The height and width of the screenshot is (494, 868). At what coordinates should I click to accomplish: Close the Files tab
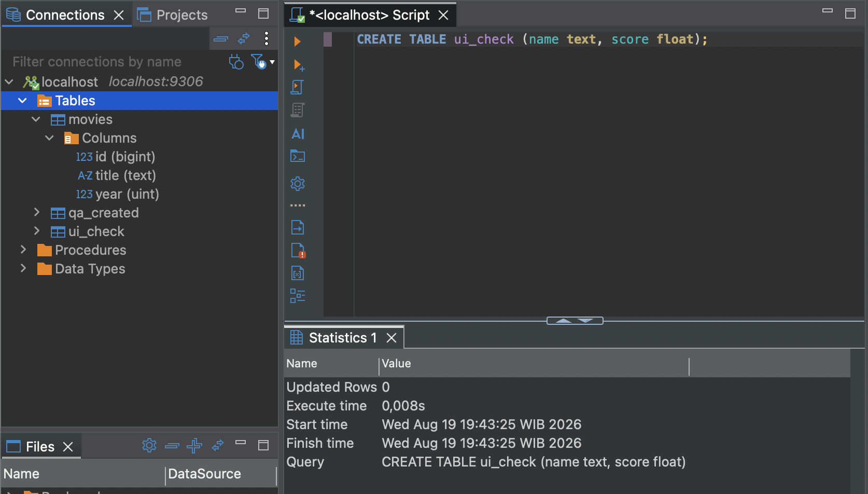(68, 447)
